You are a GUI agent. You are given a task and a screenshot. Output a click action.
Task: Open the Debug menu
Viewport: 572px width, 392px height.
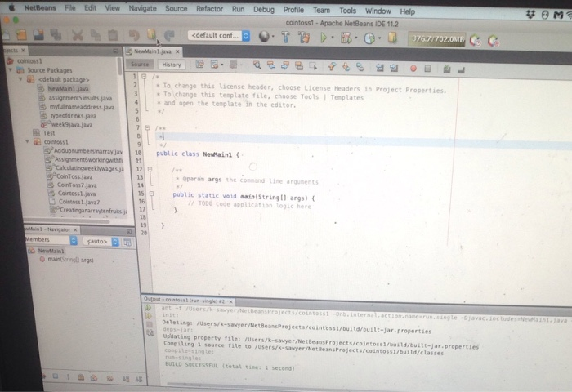coord(264,10)
